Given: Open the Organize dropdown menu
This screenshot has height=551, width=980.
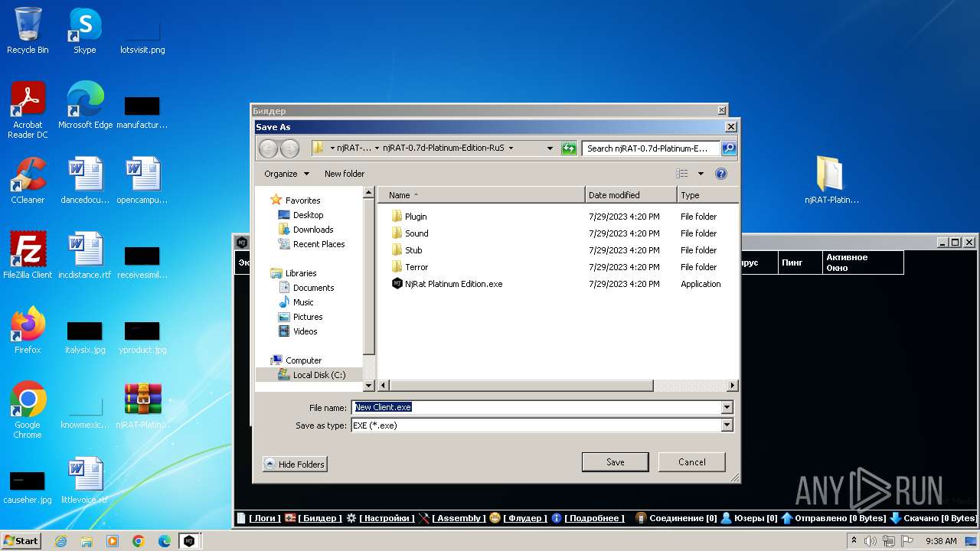Looking at the screenshot, I should [287, 174].
